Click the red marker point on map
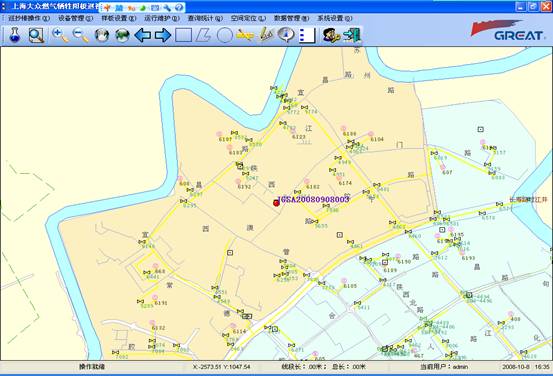Image resolution: width=553 pixels, height=376 pixels. (276, 203)
